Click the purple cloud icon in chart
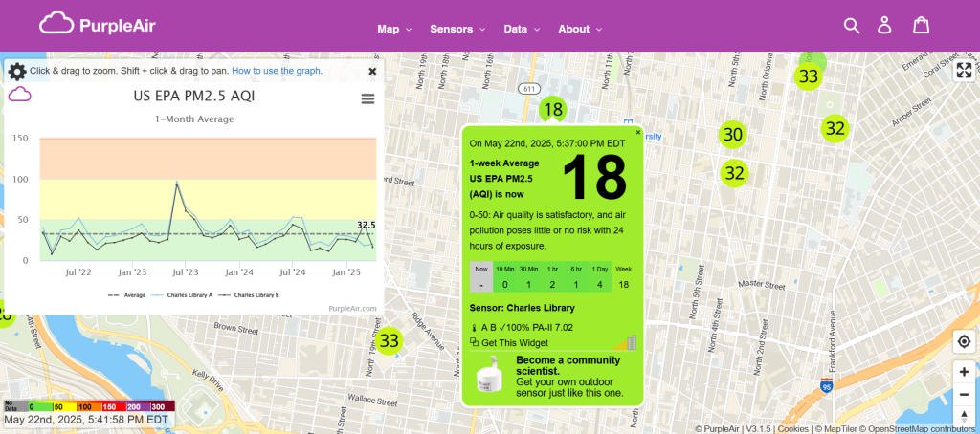The image size is (980, 434). [19, 95]
